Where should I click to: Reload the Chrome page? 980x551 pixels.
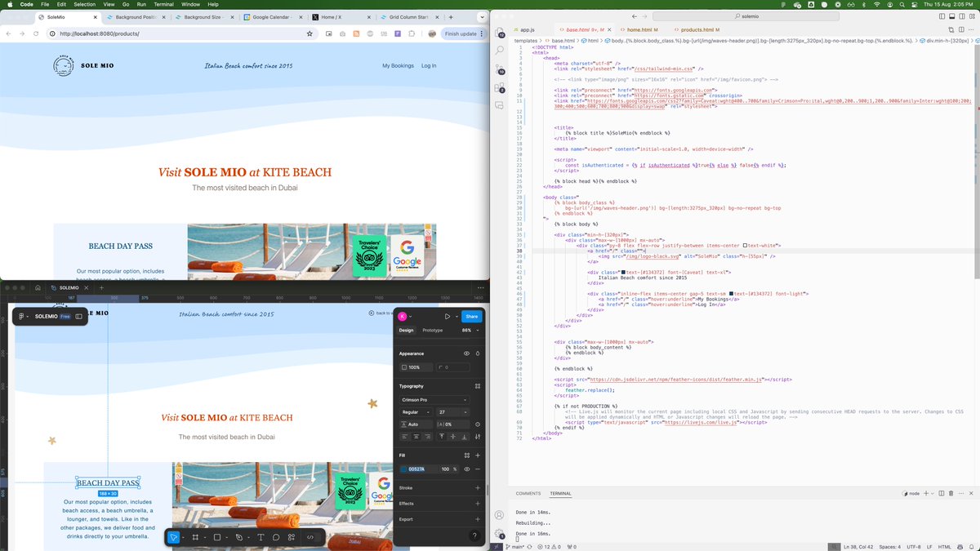click(35, 33)
